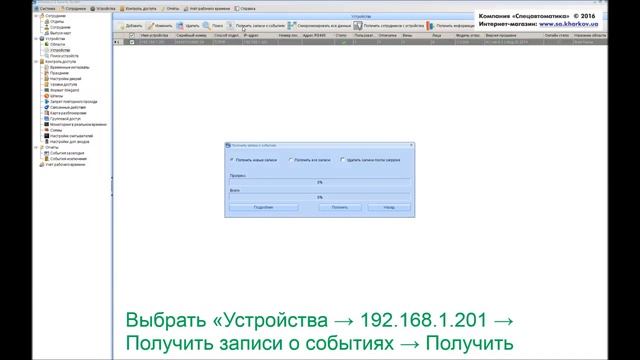Screen dimensions: 640x360
Task: Select the Получить новые записи radio button
Action: [x=232, y=160]
